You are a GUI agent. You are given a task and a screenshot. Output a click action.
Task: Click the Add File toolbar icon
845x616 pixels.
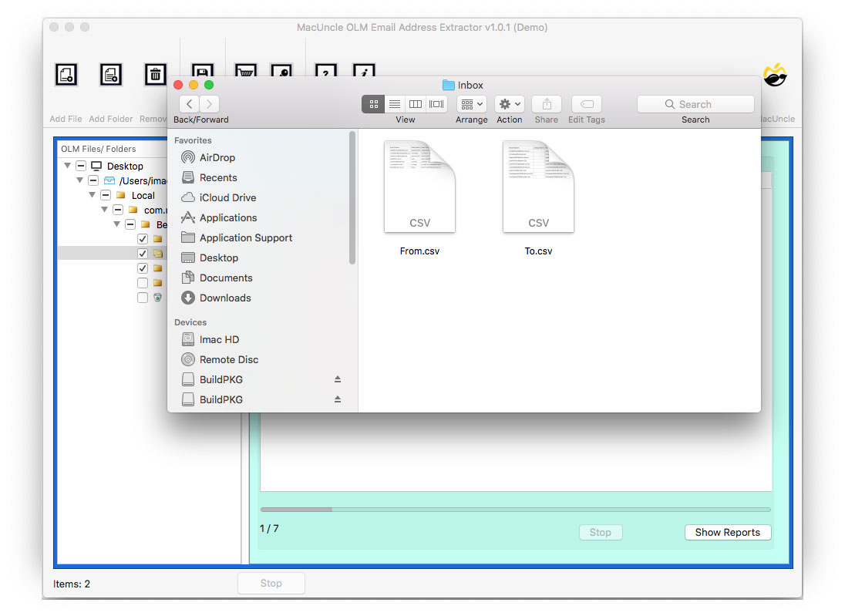pyautogui.click(x=66, y=74)
